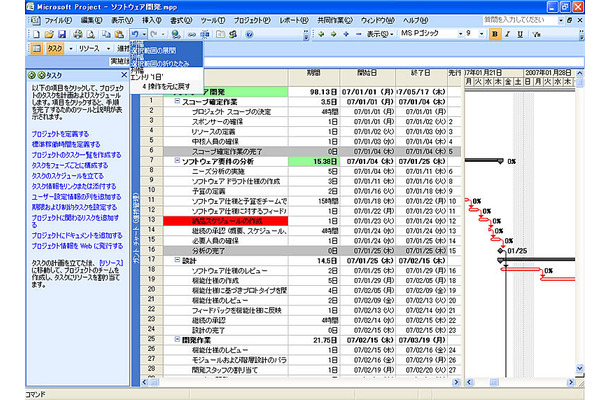Click the プロジェクトを定義する link
The image size is (610, 400).
point(60,134)
